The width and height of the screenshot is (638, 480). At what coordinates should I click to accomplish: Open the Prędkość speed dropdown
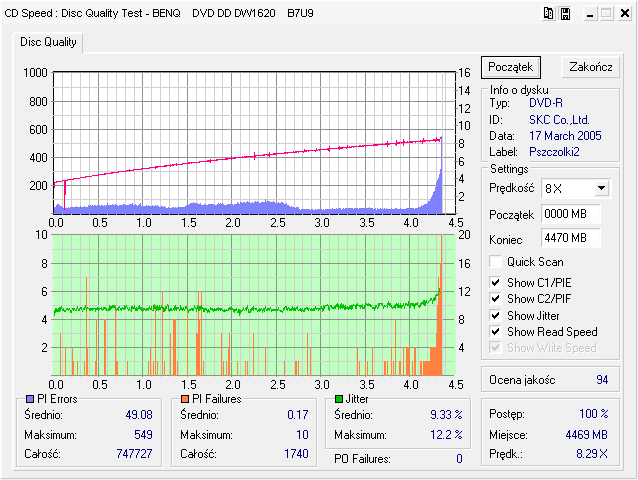[x=601, y=188]
